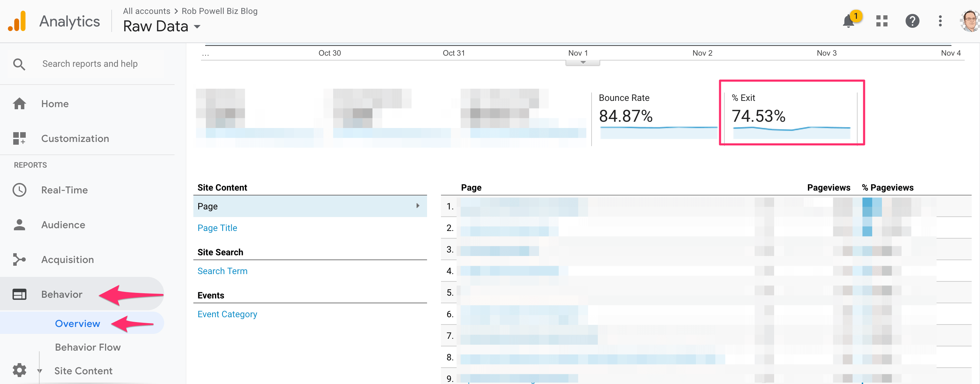
Task: Select the Audience report icon
Action: click(x=20, y=225)
